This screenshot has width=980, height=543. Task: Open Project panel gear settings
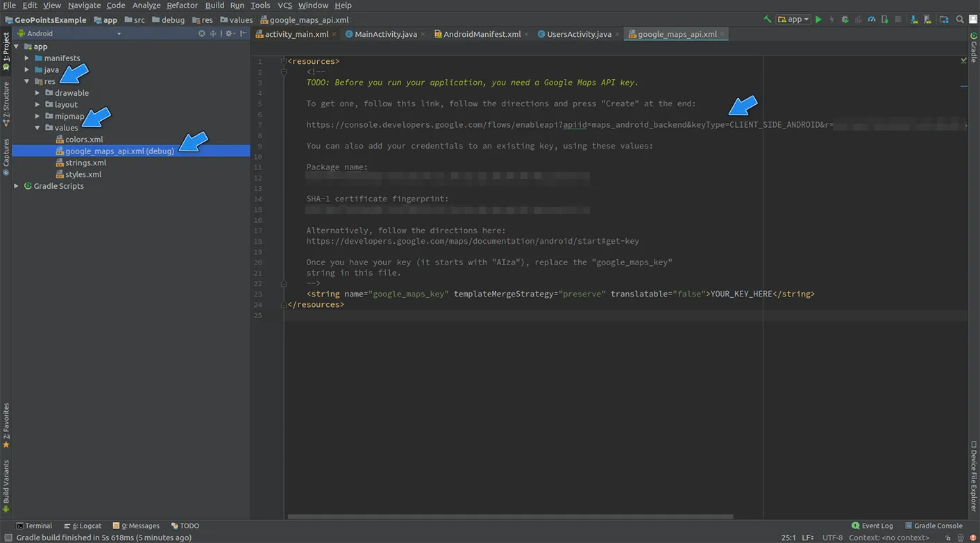click(230, 33)
